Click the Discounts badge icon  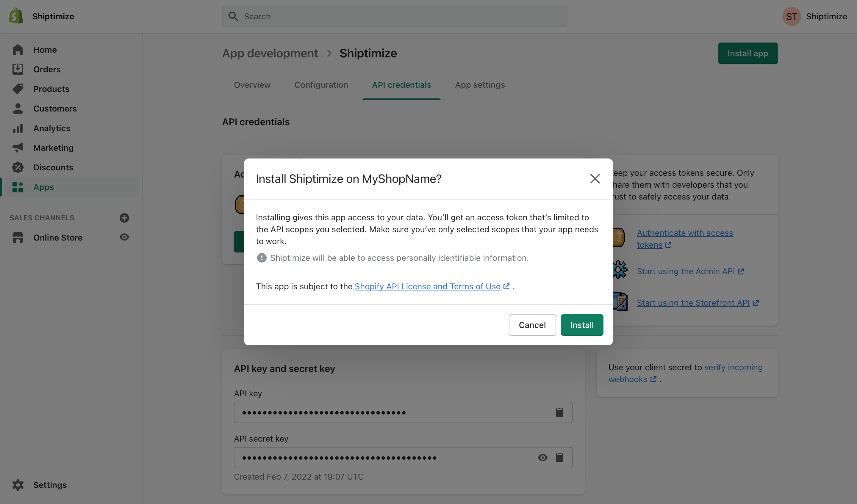tap(18, 167)
